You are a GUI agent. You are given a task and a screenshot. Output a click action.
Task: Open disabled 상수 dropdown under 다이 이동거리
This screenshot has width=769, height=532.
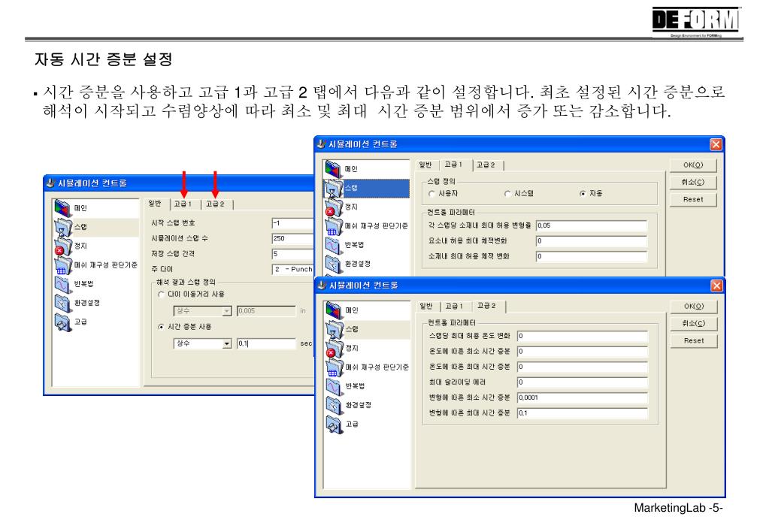[202, 311]
